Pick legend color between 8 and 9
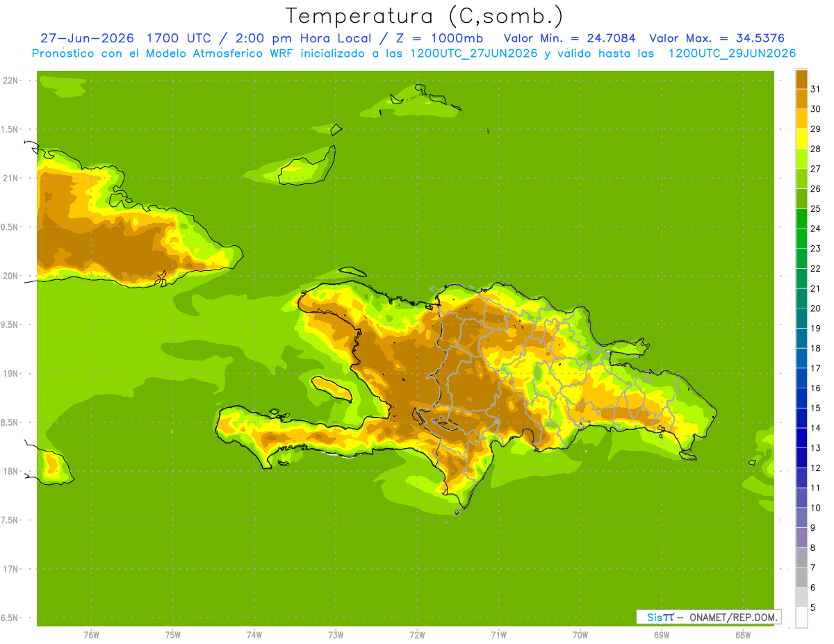834x644 pixels. [x=801, y=538]
